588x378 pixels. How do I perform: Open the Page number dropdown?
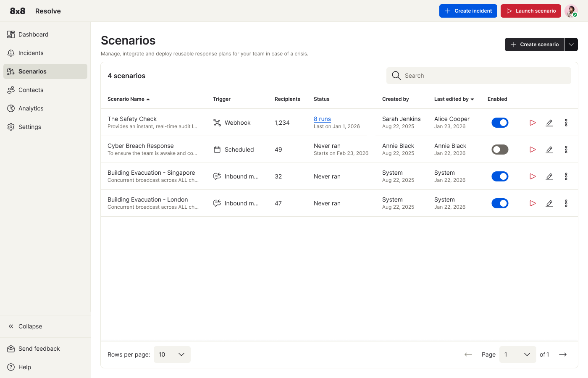point(517,354)
